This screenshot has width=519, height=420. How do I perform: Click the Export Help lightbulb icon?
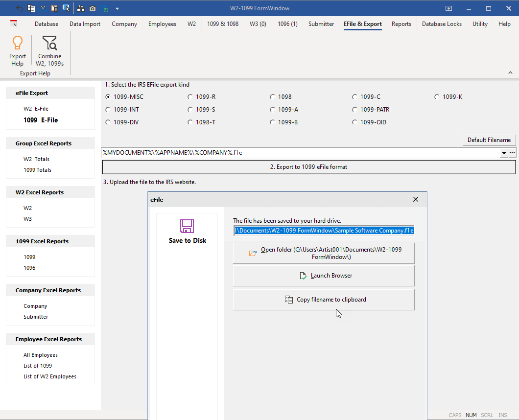pos(18,44)
